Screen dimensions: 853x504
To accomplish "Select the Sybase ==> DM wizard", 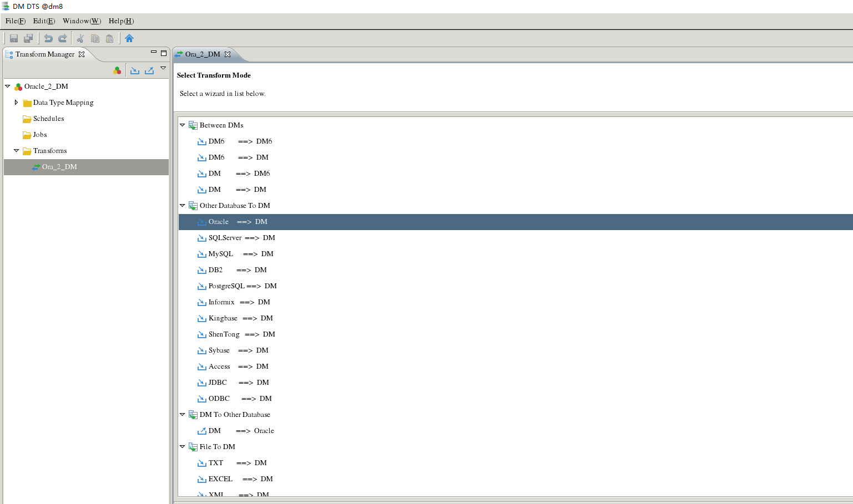I will [x=239, y=350].
